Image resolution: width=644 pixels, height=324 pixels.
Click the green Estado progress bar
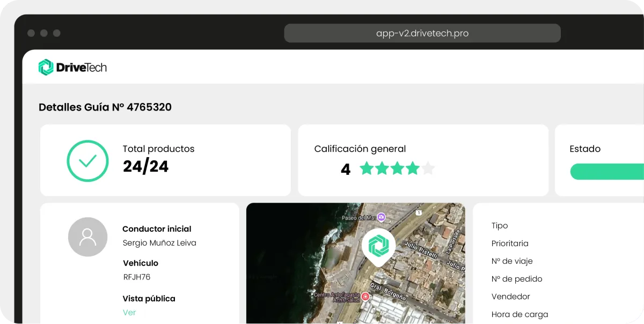[607, 172]
